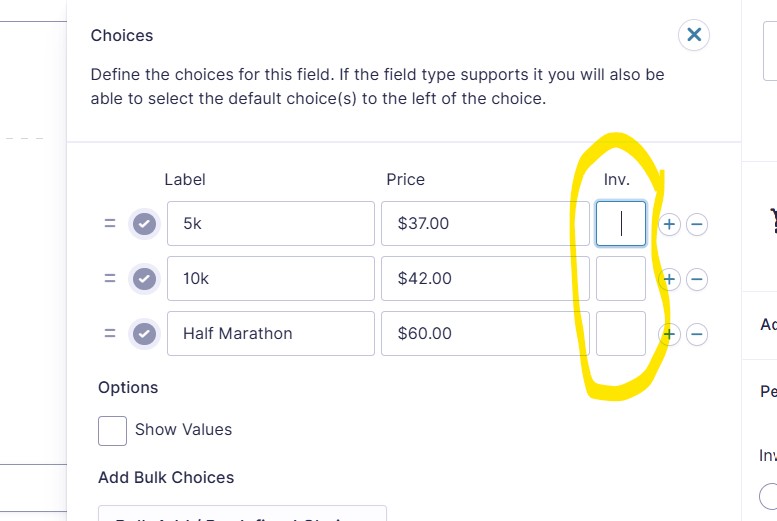The image size is (777, 521).
Task: Toggle default selection for 10k choice
Action: click(144, 279)
